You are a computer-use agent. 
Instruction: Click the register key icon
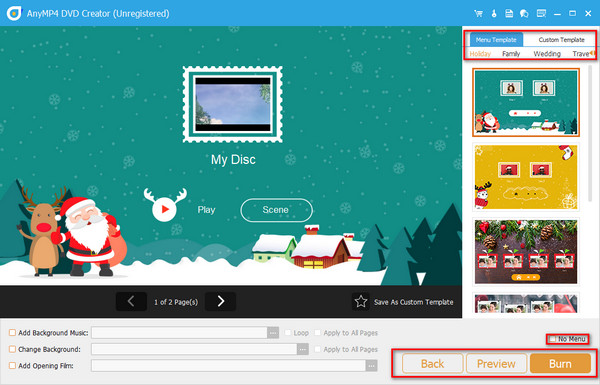[x=494, y=14]
